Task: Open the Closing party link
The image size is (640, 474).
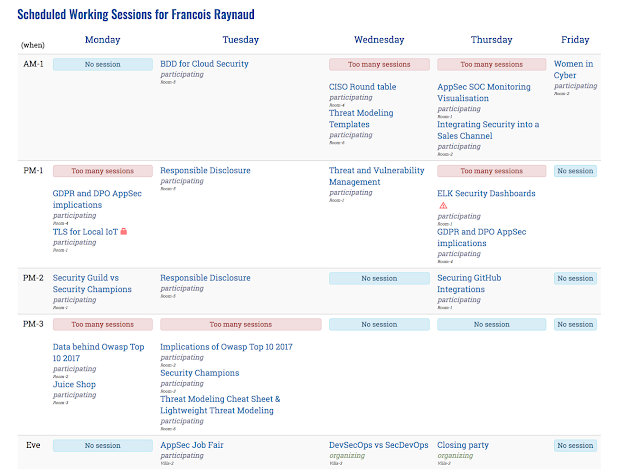Action: coord(463,445)
